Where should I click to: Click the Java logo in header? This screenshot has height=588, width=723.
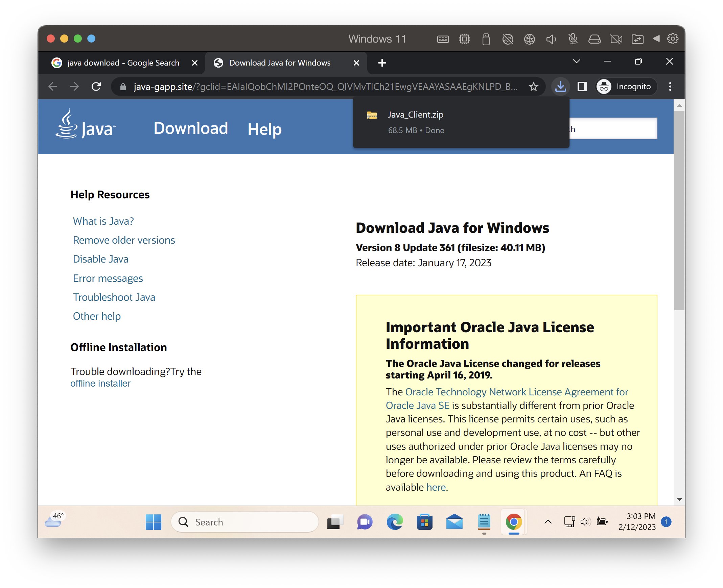(x=86, y=125)
